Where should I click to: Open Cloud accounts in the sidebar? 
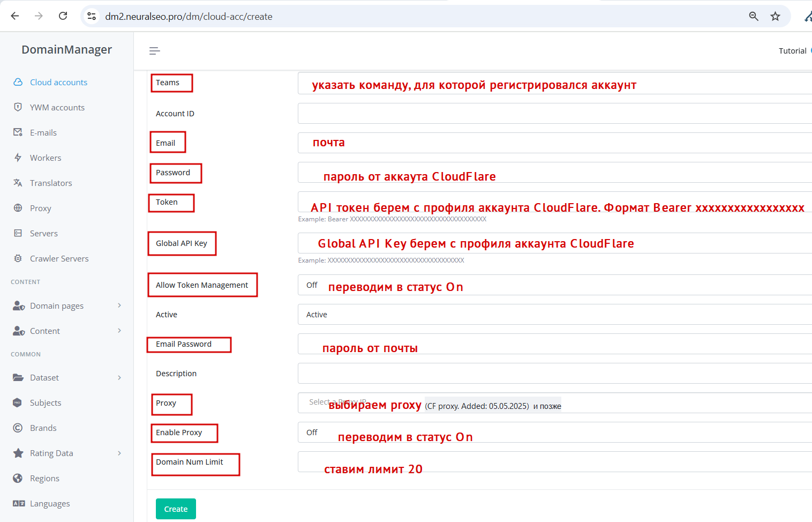[58, 82]
